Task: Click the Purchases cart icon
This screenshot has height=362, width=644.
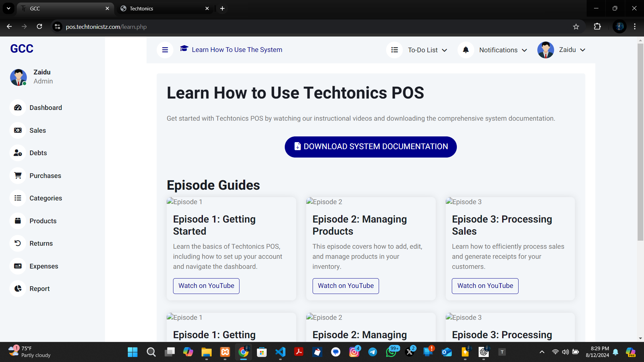Action: click(18, 176)
